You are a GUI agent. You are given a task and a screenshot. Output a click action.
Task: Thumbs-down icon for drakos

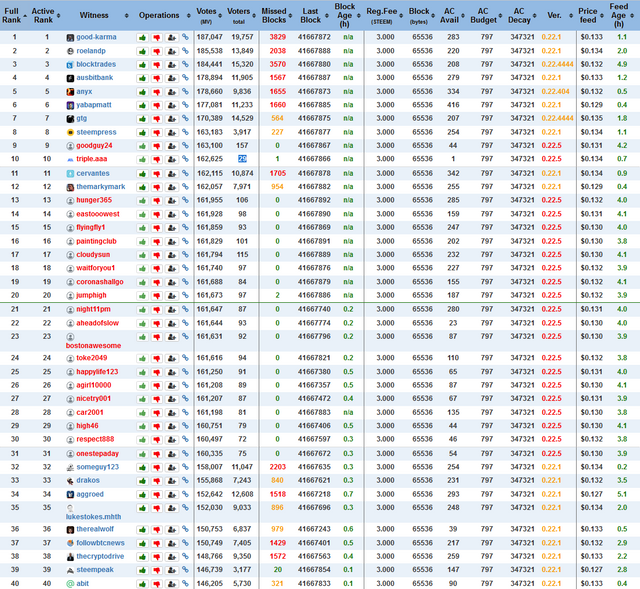coord(157,481)
